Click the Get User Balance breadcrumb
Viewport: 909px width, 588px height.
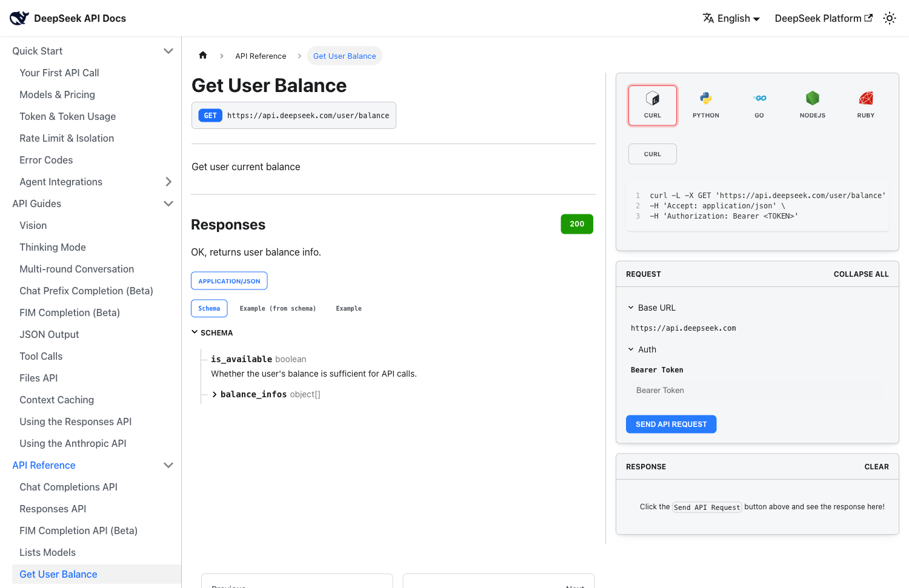click(x=344, y=56)
